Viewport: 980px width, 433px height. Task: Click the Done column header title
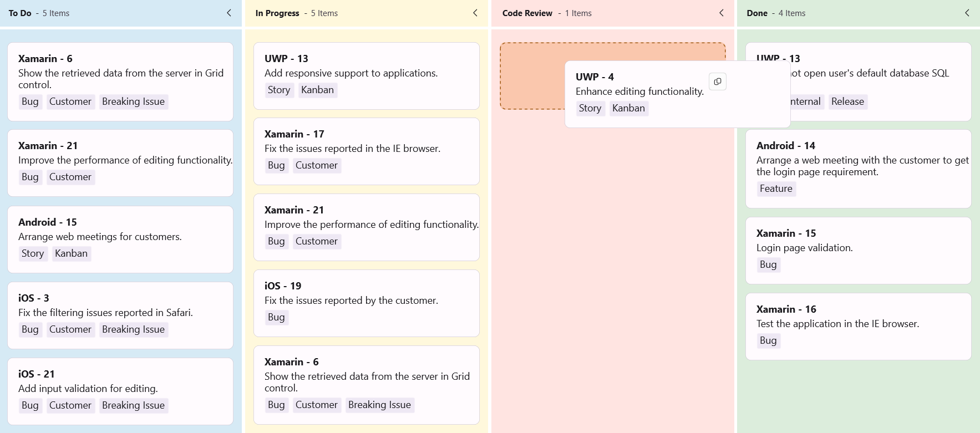757,13
